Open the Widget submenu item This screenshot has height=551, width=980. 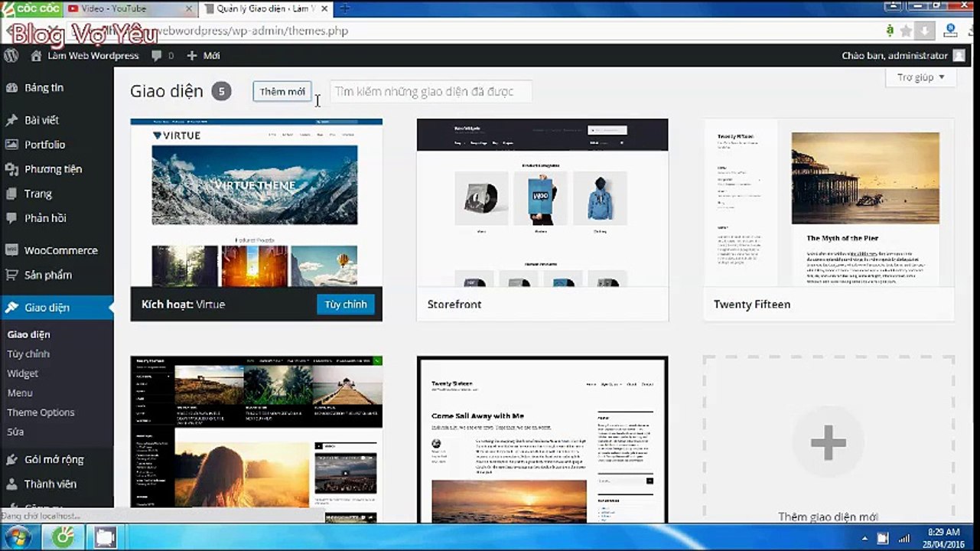(x=23, y=373)
